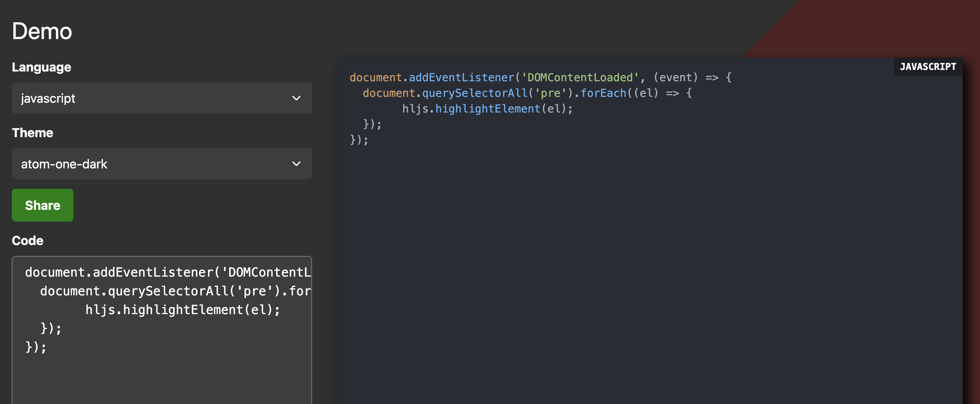Click highlightElement in the highlighted preview

tap(488, 109)
